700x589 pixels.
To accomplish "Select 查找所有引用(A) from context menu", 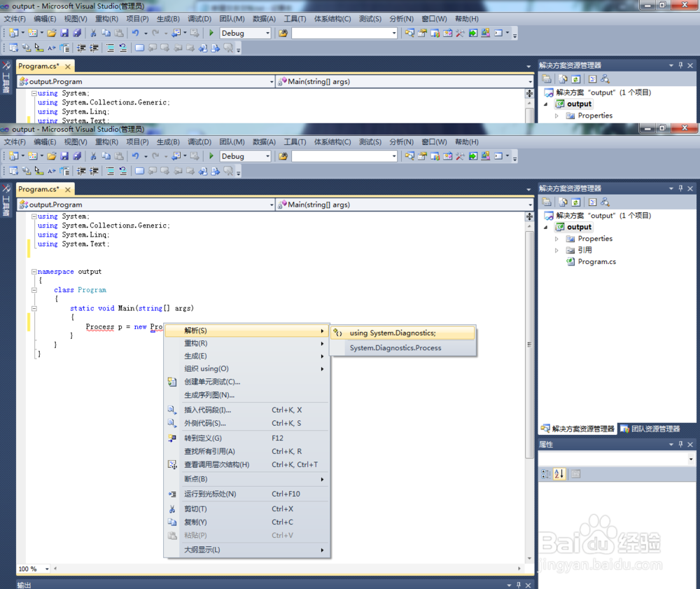I will 247,452.
